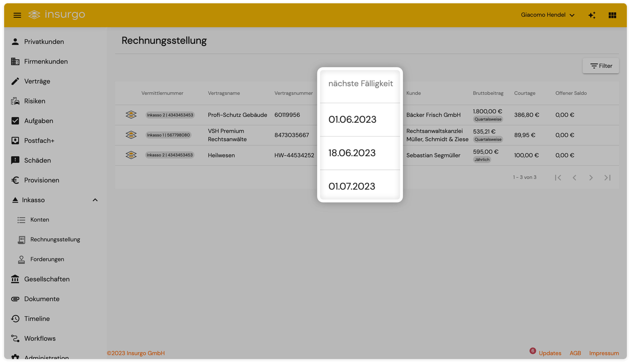This screenshot has width=631, height=364.
Task: Go to previous table page
Action: pyautogui.click(x=574, y=177)
